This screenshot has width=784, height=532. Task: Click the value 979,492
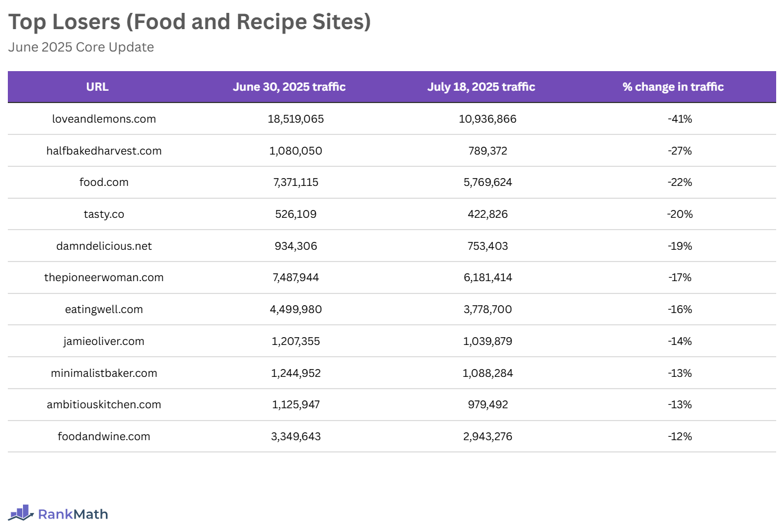488,404
